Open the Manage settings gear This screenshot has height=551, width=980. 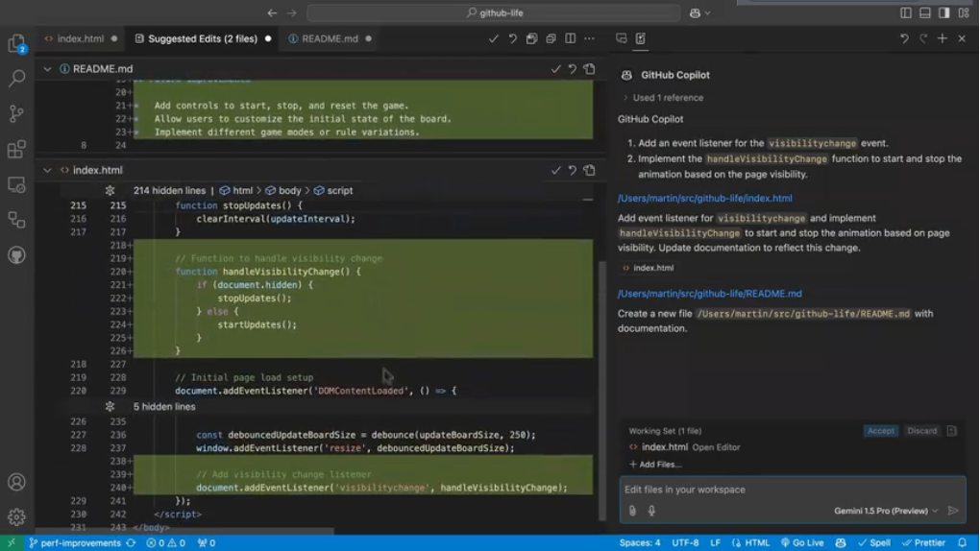click(17, 516)
